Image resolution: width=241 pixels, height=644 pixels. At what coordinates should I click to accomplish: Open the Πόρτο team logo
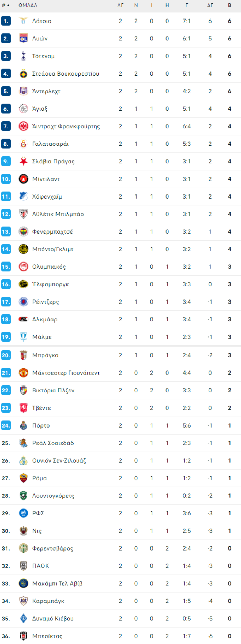[24, 425]
